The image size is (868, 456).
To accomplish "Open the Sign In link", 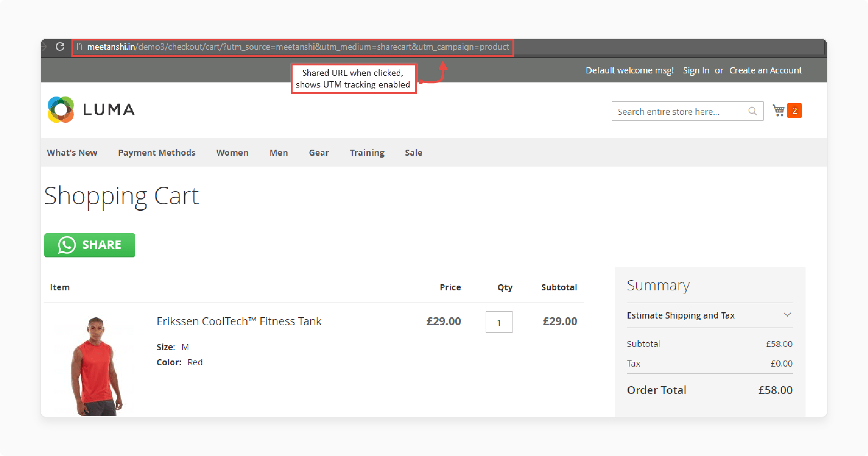I will pyautogui.click(x=696, y=70).
